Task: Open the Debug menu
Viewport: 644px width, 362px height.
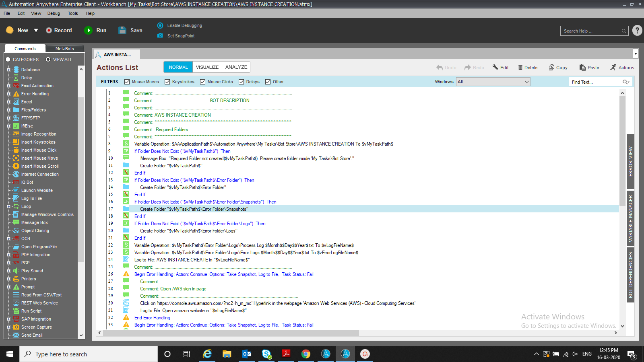Action: pyautogui.click(x=54, y=13)
